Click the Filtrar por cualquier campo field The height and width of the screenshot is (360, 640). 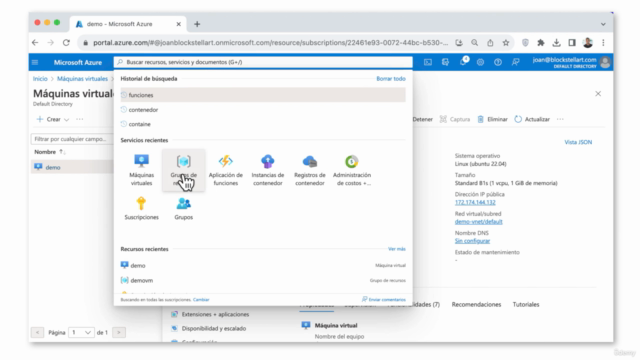point(72,139)
